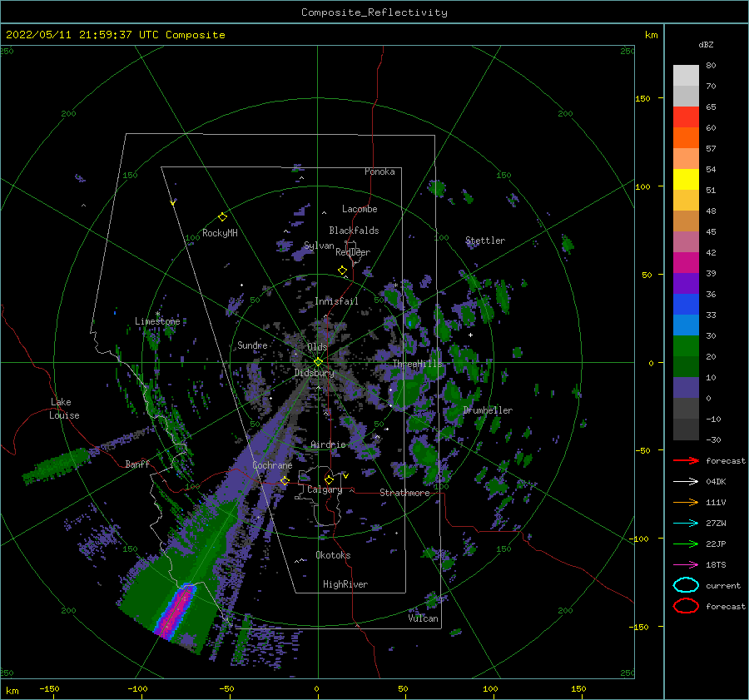Click the Innisfail city label
Viewport: 749px width, 700px height.
pyautogui.click(x=336, y=301)
